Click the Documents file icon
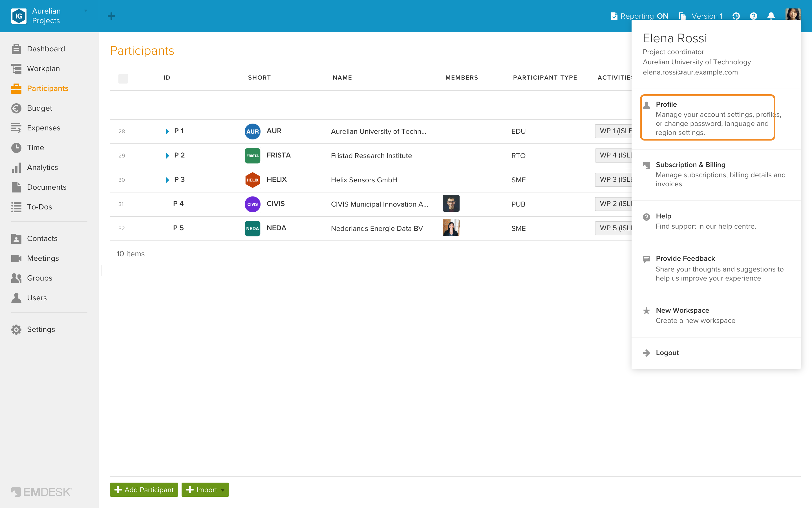The image size is (812, 508). coord(16,187)
